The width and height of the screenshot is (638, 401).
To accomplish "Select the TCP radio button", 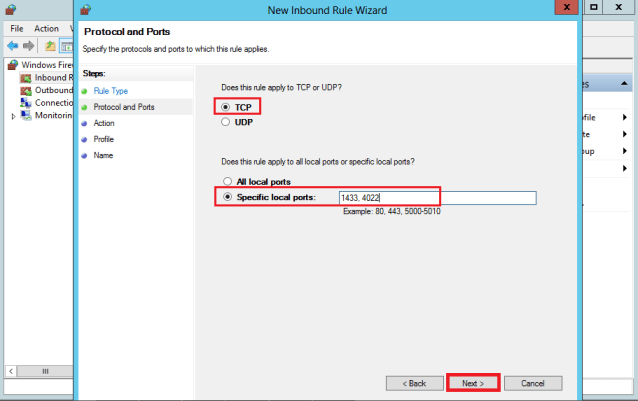I will click(226, 106).
